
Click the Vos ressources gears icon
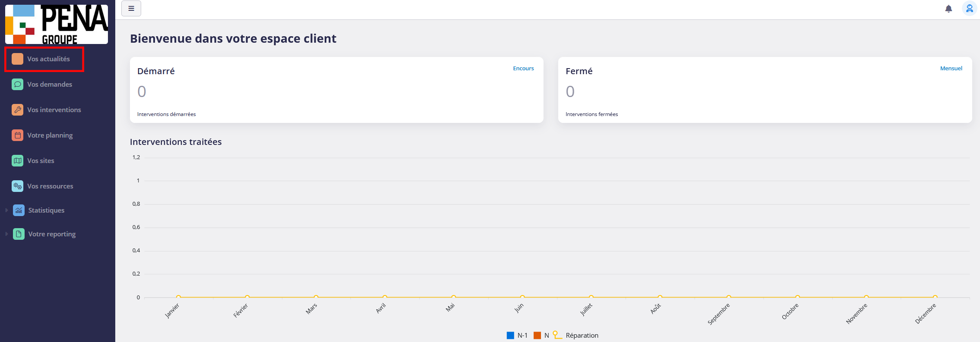click(x=17, y=186)
